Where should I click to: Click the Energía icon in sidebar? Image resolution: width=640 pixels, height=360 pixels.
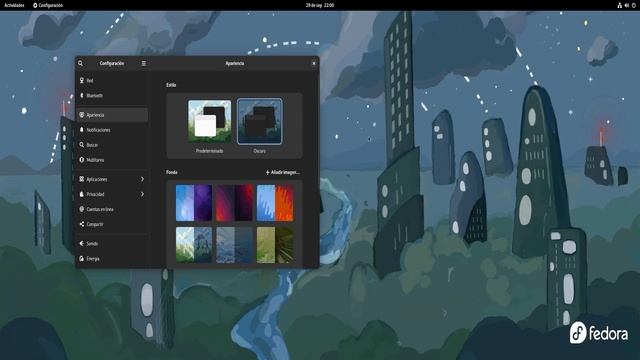82,258
